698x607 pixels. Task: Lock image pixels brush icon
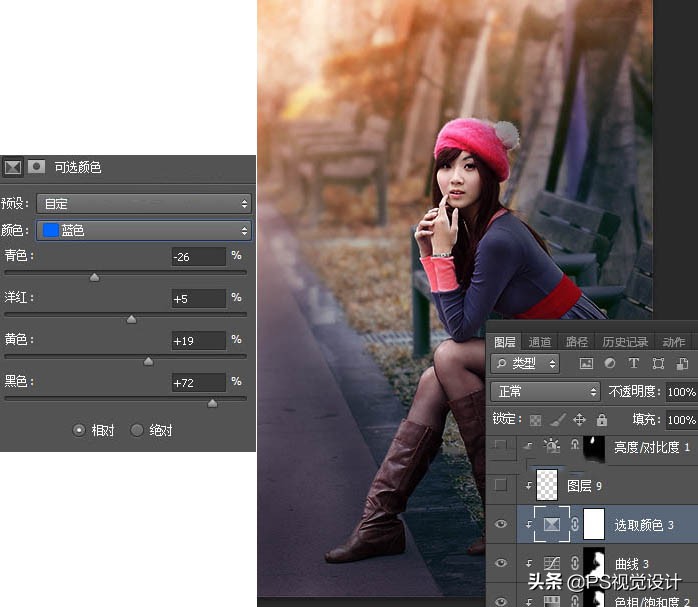click(558, 420)
